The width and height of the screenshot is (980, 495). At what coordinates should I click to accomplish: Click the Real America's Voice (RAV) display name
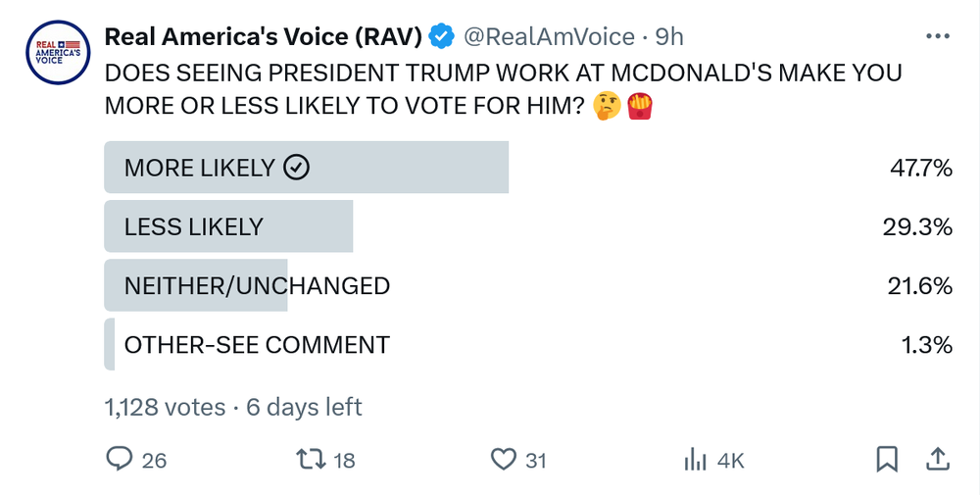(x=264, y=37)
